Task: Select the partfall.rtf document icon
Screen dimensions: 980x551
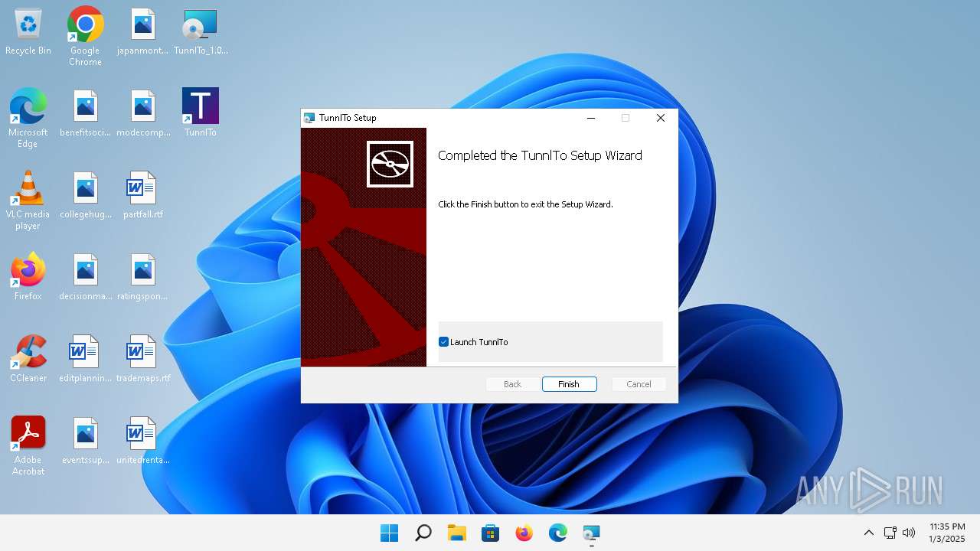Action: pos(142,195)
